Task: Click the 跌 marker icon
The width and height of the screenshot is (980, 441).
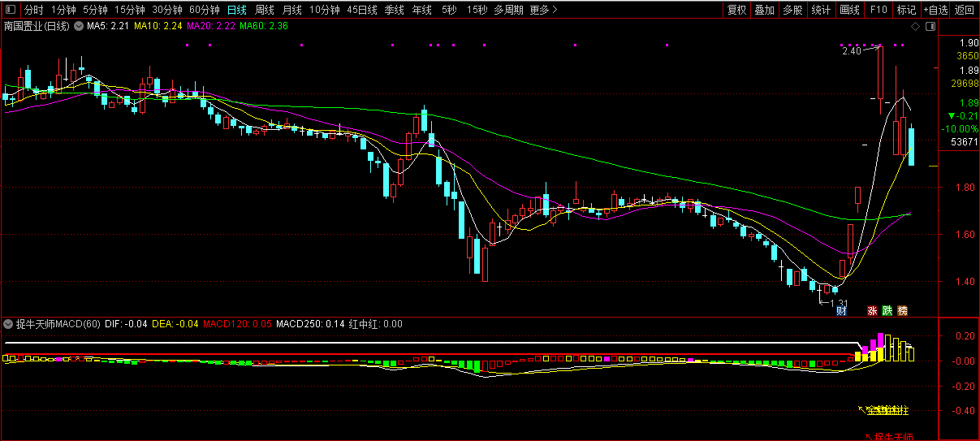Action: coord(887,310)
